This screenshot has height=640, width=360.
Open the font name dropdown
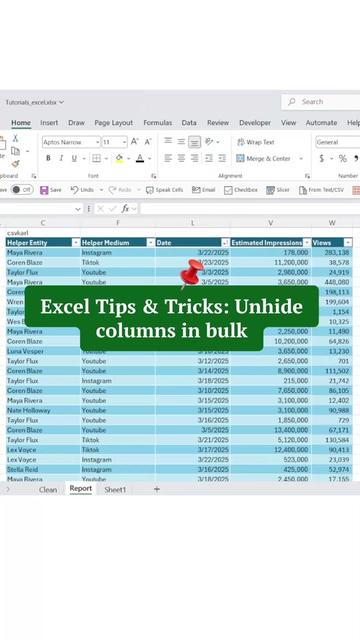(x=98, y=142)
